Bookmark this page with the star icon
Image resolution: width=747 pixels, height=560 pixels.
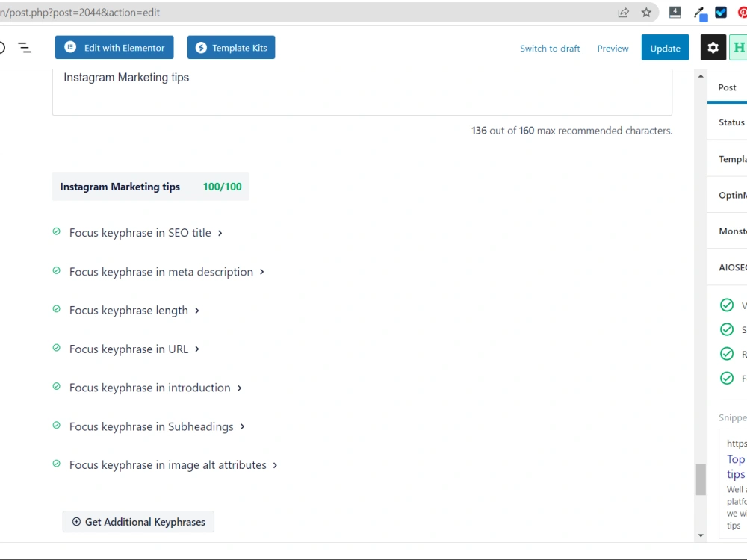pos(646,13)
